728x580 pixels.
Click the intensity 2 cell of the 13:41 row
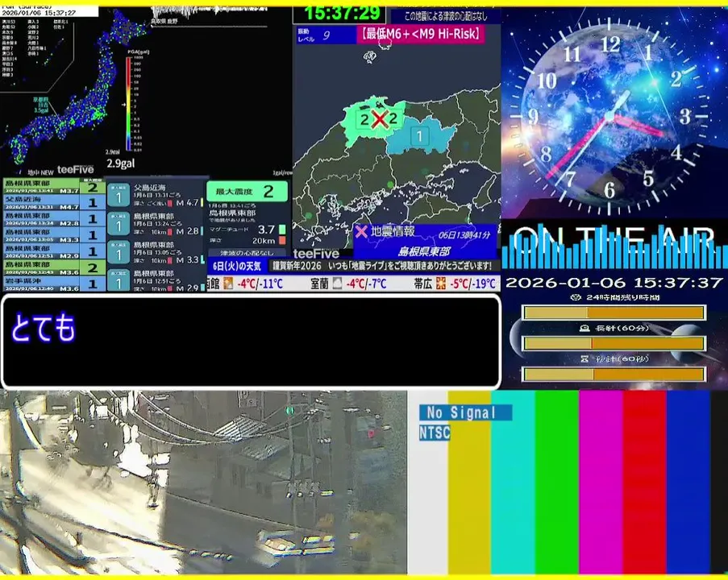(x=93, y=187)
